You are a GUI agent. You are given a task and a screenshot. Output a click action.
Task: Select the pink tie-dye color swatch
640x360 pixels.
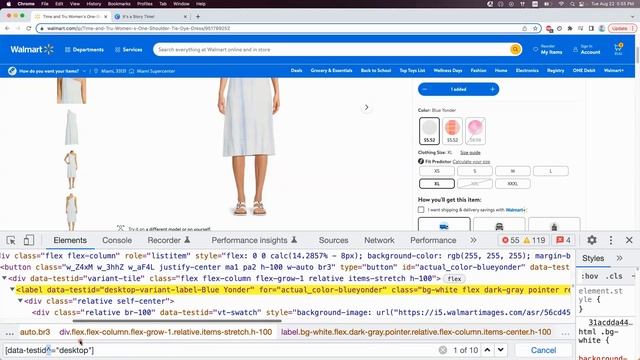click(475, 131)
